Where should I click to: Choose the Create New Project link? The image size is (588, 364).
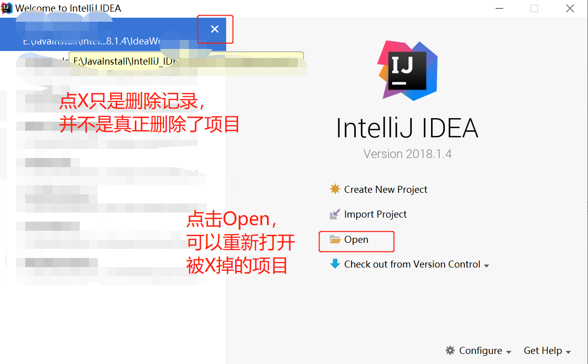point(386,189)
